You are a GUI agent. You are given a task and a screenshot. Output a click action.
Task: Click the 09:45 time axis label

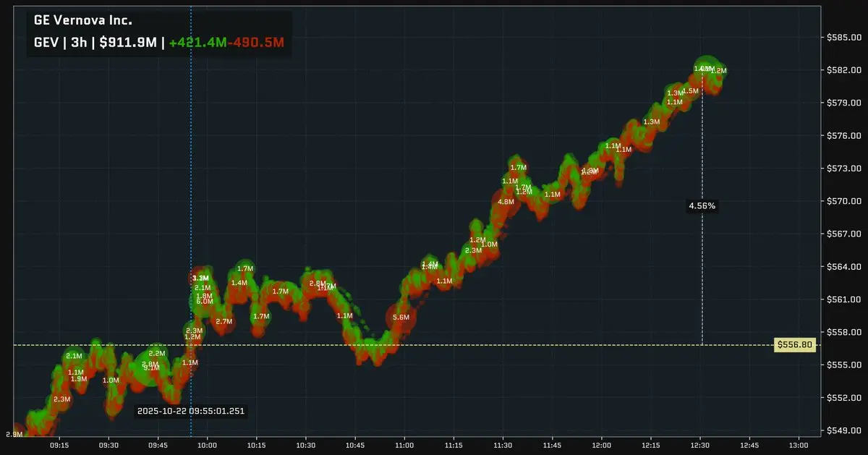[158, 446]
